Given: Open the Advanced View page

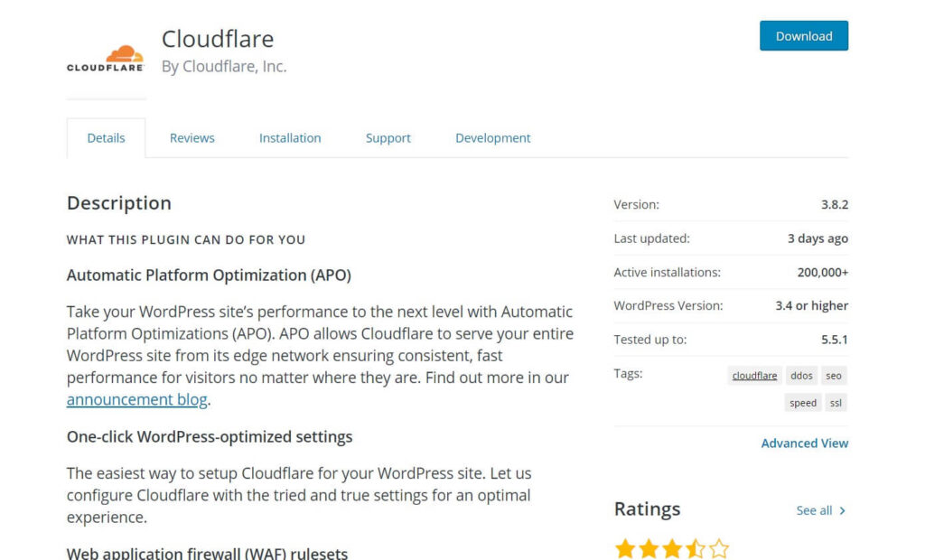Looking at the screenshot, I should pos(804,443).
